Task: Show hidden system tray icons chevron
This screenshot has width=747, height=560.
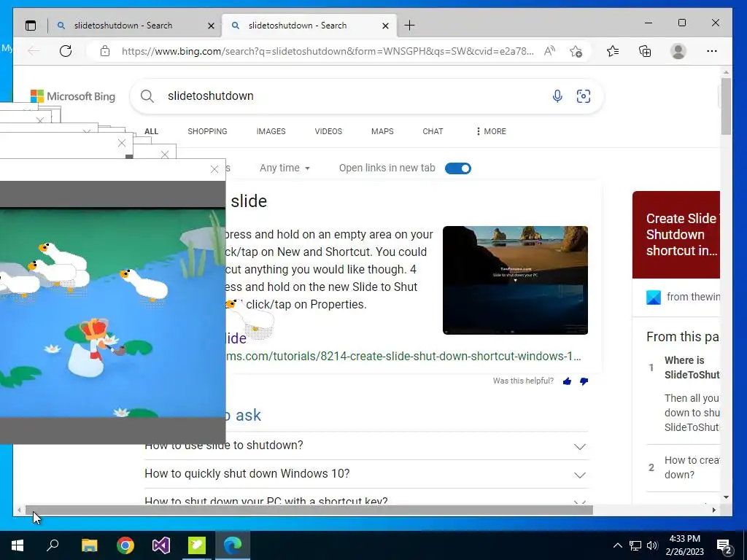Action: click(x=617, y=545)
